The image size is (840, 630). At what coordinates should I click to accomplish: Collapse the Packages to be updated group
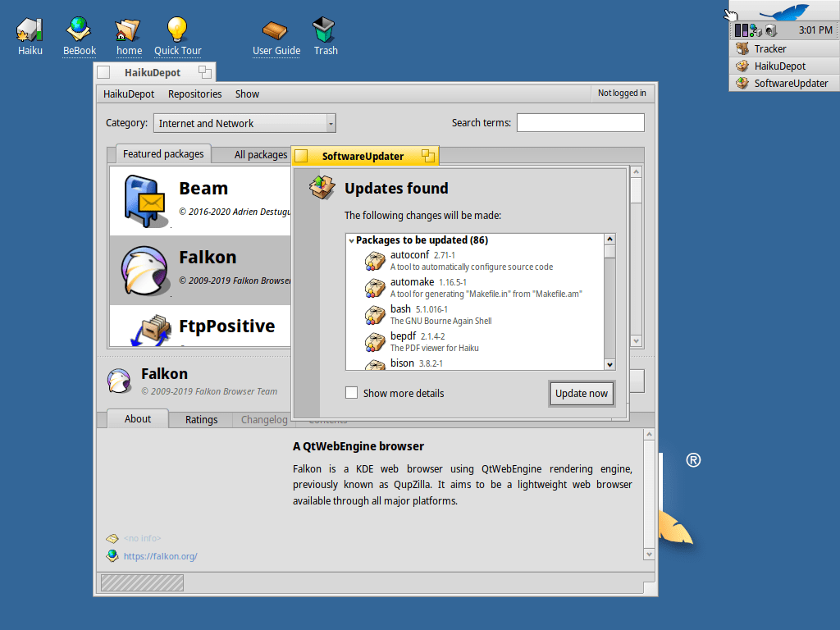[x=351, y=240]
